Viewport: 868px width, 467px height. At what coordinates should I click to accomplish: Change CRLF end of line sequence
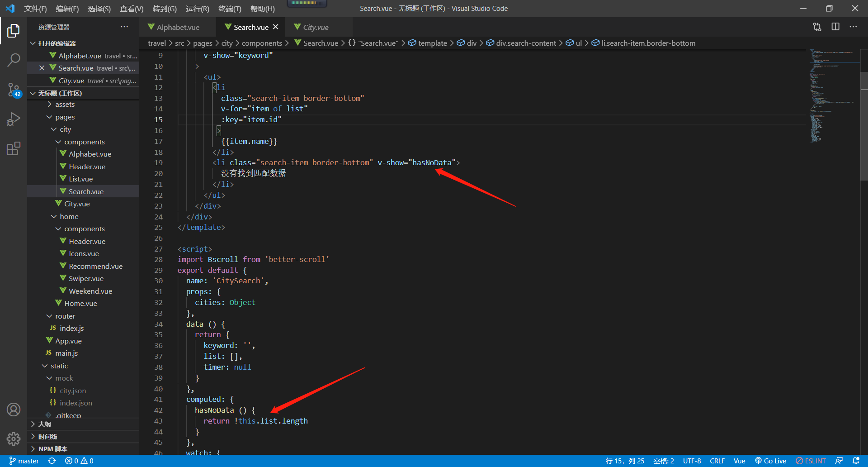(x=717, y=461)
